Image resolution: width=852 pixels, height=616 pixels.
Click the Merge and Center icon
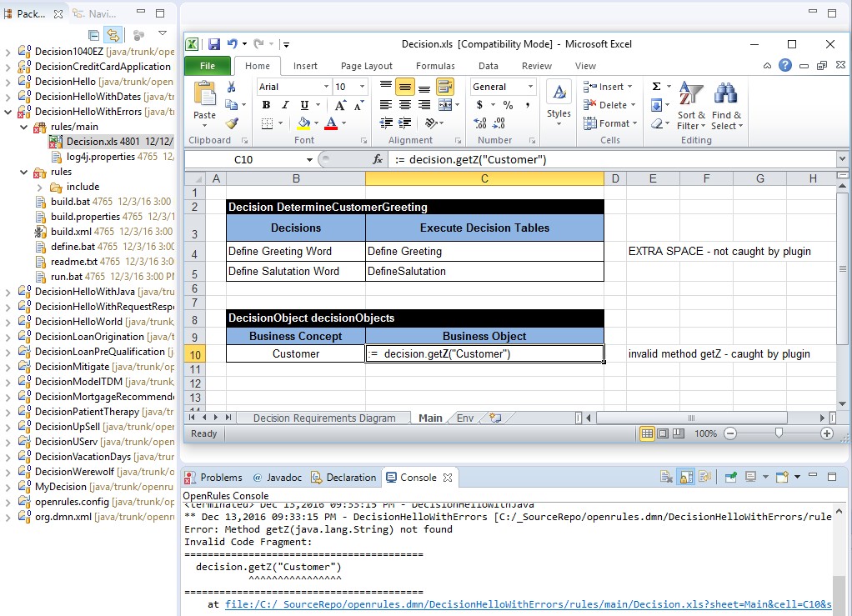coord(445,105)
